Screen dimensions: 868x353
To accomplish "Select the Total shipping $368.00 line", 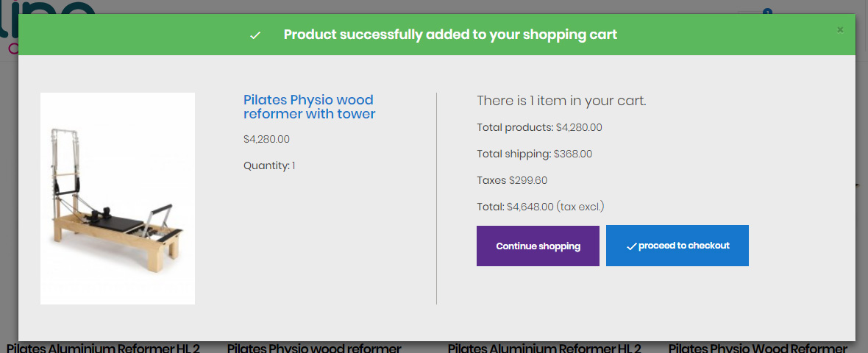I will tap(534, 154).
